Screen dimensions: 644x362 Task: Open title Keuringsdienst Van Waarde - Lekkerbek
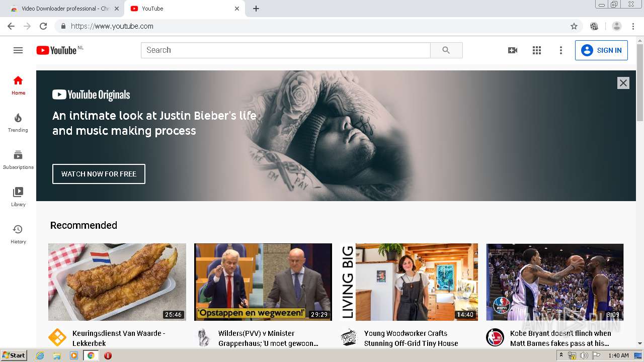coord(119,338)
